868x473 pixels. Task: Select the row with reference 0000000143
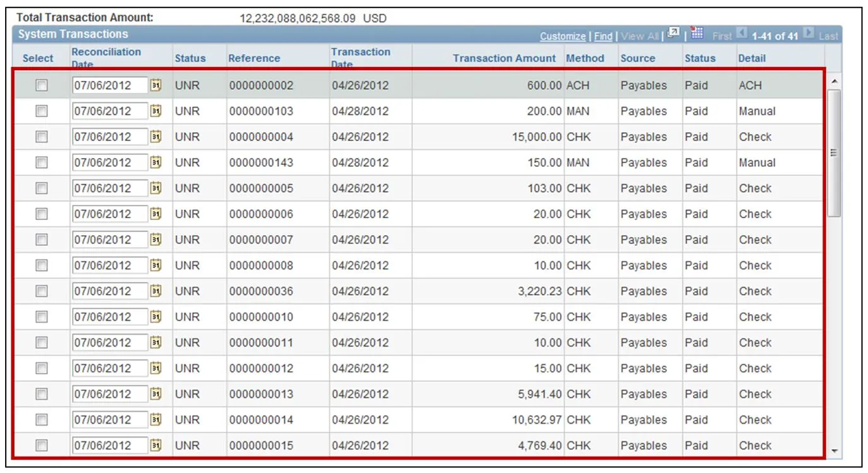tap(42, 163)
